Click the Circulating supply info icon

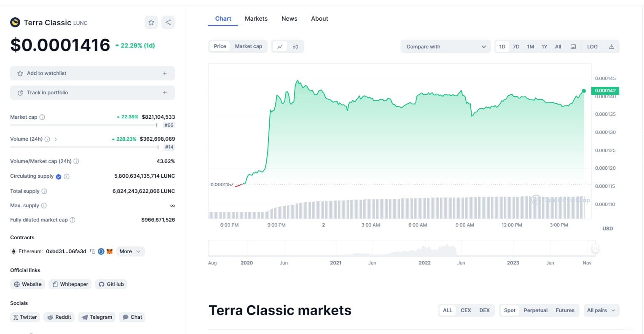[67, 176]
